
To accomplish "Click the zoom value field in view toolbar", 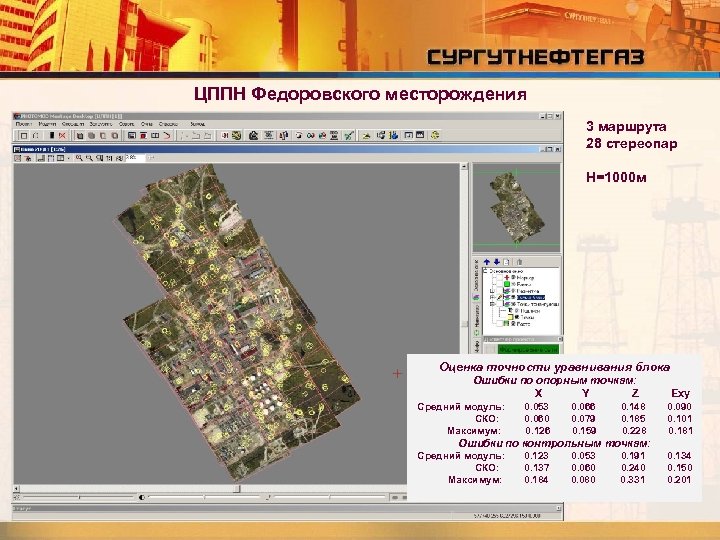I will (135, 157).
